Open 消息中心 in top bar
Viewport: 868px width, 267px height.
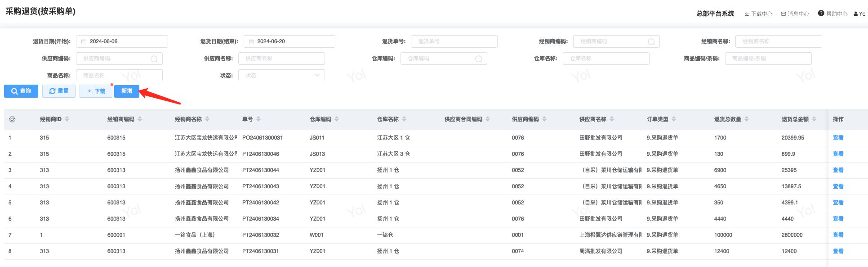pyautogui.click(x=795, y=14)
